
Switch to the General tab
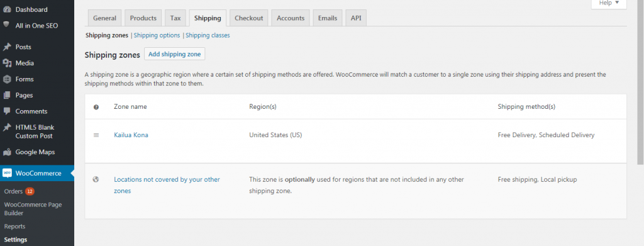tap(104, 18)
